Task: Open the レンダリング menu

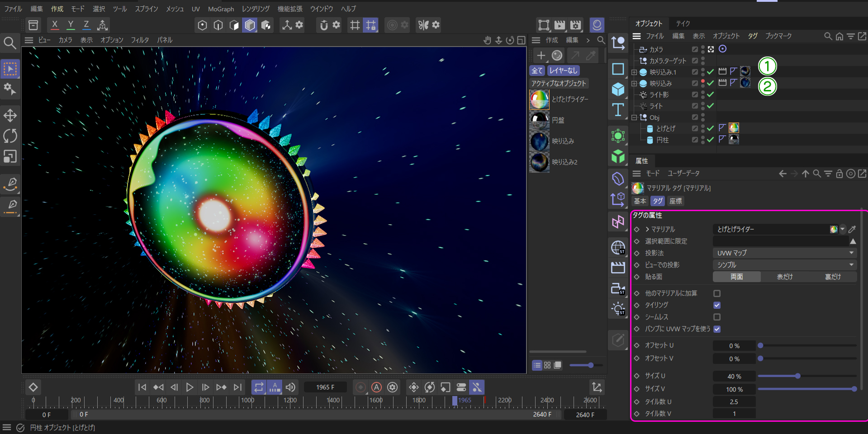Action: pyautogui.click(x=256, y=9)
